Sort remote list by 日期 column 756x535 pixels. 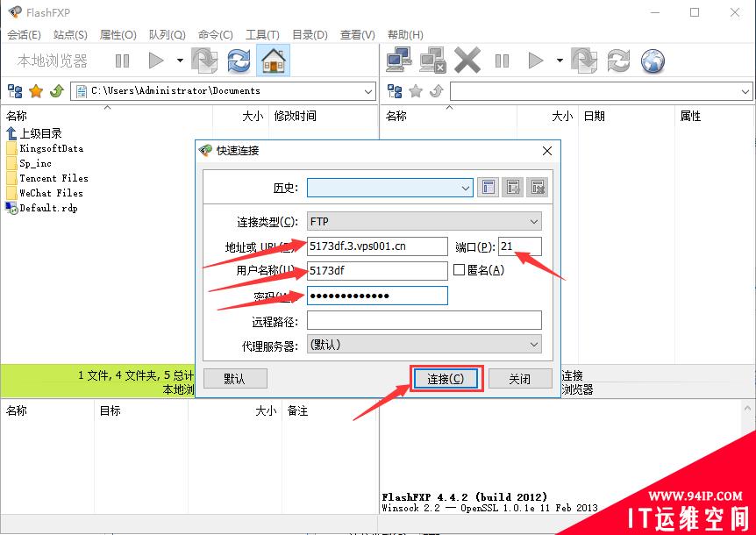(x=594, y=116)
